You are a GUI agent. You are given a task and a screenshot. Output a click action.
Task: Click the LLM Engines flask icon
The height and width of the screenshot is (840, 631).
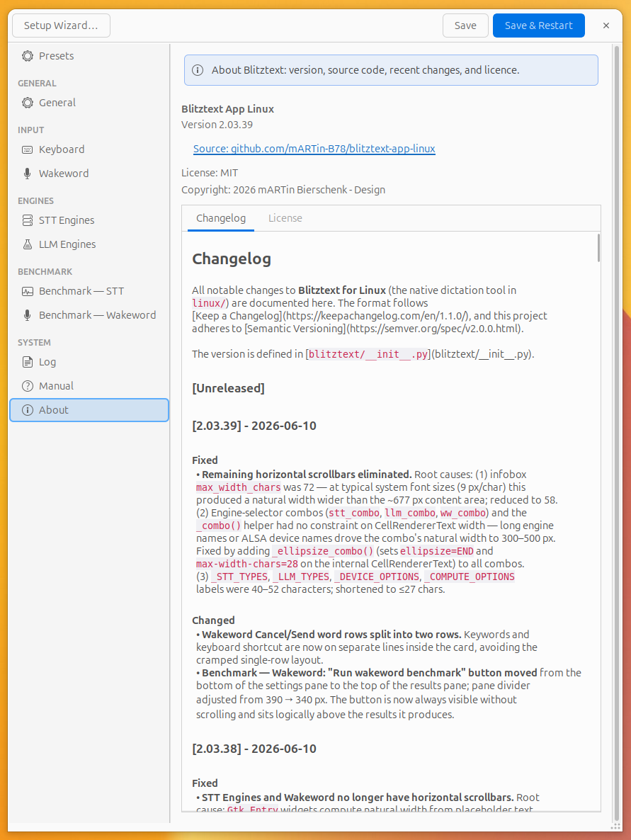click(28, 244)
